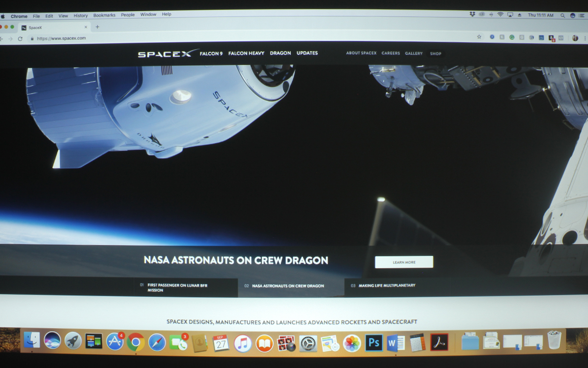Image resolution: width=588 pixels, height=368 pixels.
Task: Click the browser back arrow
Action: (x=1, y=39)
